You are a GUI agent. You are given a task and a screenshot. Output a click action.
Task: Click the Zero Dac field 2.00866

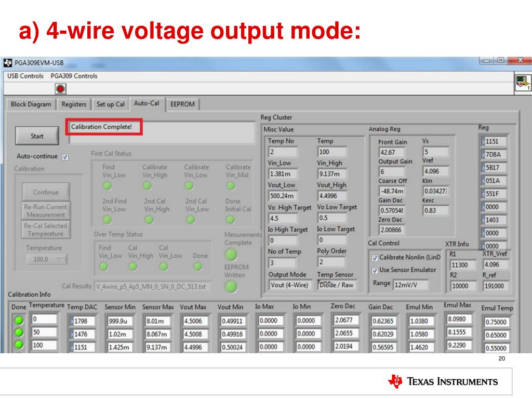[391, 230]
